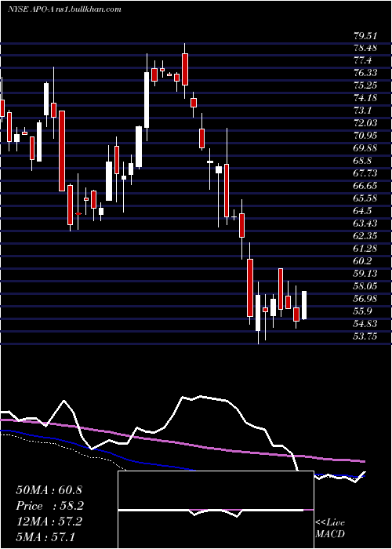The image size is (392, 549).
Task: Click the 76.33 price axis label
Action: click(365, 73)
